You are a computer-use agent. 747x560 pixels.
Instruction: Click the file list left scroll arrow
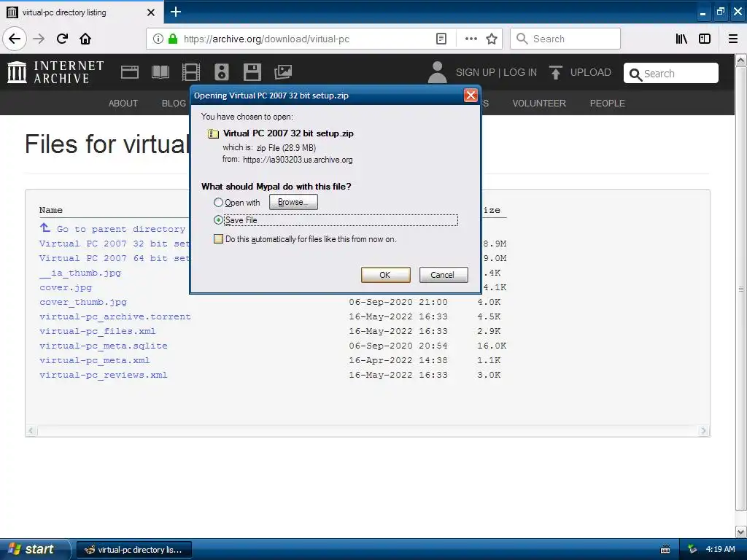pyautogui.click(x=31, y=431)
